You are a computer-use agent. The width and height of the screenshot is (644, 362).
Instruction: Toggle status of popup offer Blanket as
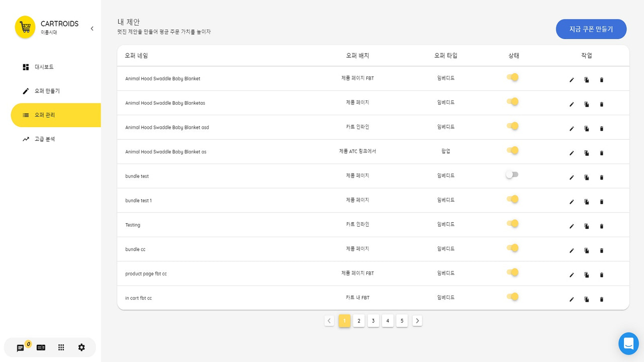click(512, 150)
